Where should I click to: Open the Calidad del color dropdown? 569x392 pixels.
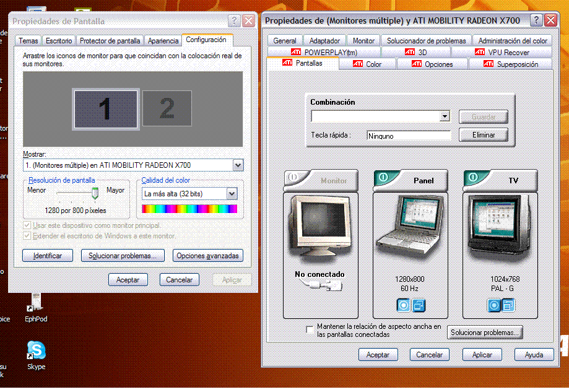point(232,194)
